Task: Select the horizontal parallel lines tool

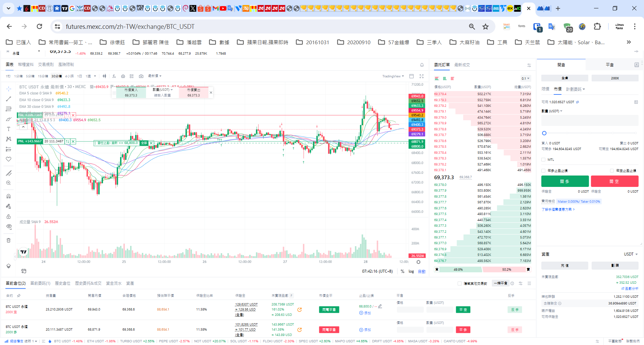Action: point(9,109)
